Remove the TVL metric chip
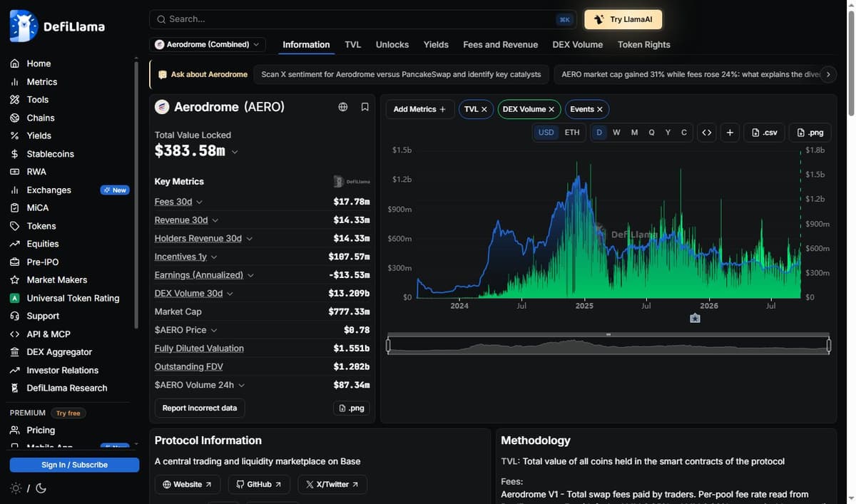 point(484,109)
